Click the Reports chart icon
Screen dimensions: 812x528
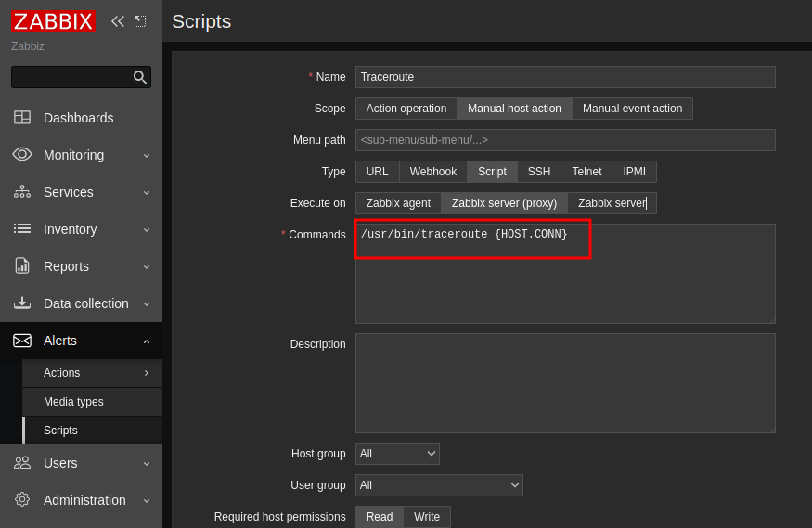coord(22,266)
